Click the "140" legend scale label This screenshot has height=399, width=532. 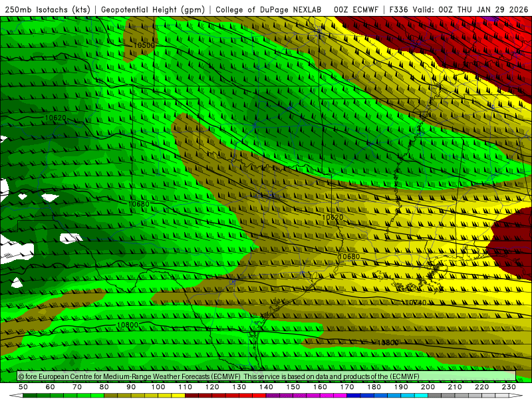click(x=266, y=387)
